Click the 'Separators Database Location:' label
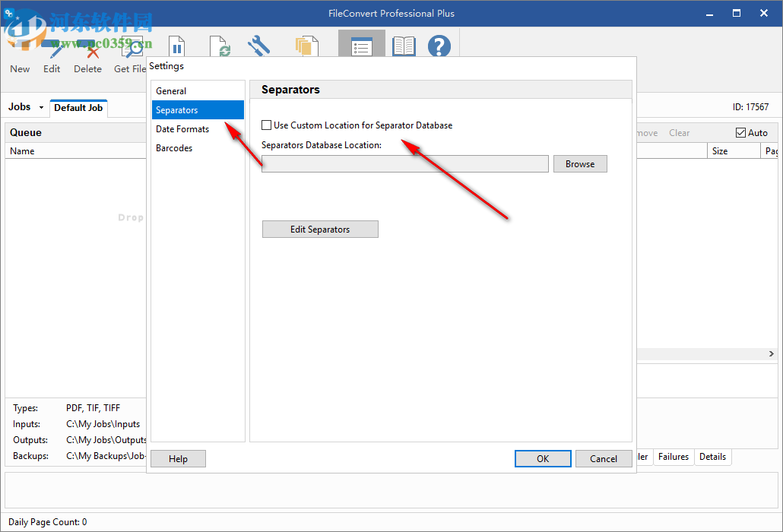Image resolution: width=783 pixels, height=532 pixels. (x=322, y=144)
